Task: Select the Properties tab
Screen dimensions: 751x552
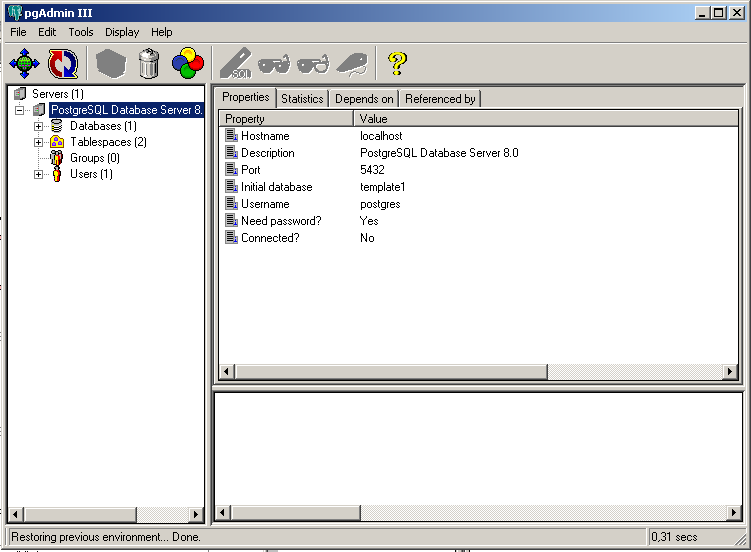Action: [x=246, y=97]
